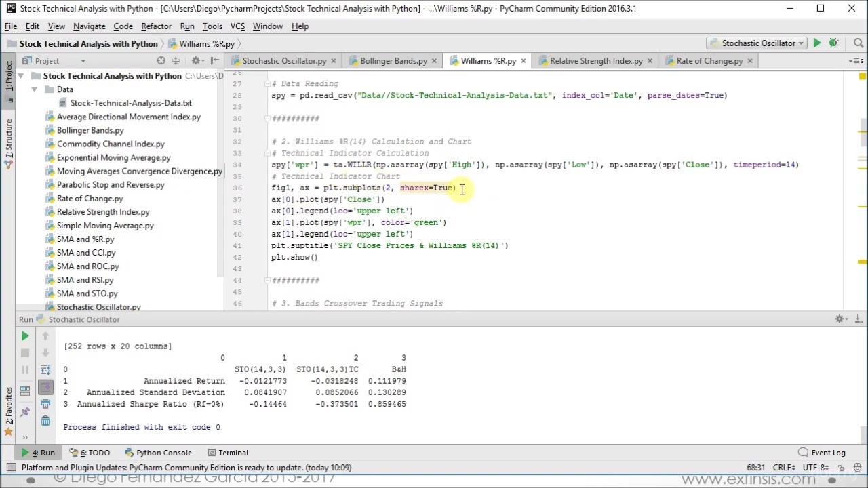Select Bollinger Bands.py in project tree

90,130
